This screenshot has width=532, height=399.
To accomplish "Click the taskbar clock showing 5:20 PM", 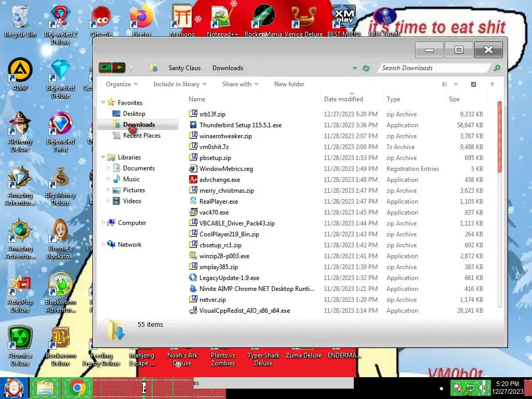I will point(507,387).
